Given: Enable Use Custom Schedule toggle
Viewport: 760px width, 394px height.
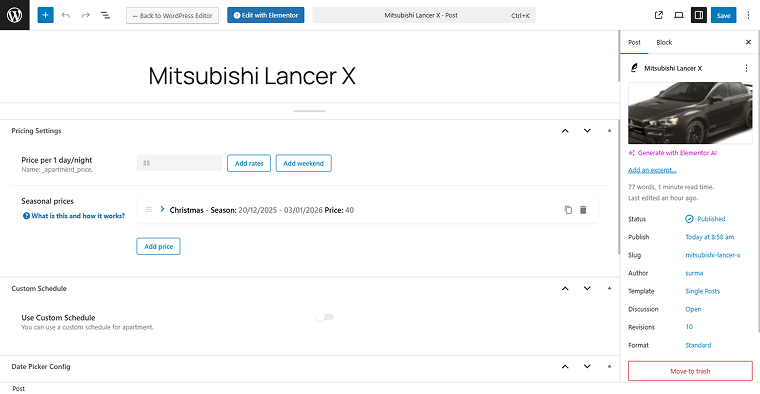Looking at the screenshot, I should pyautogui.click(x=325, y=317).
